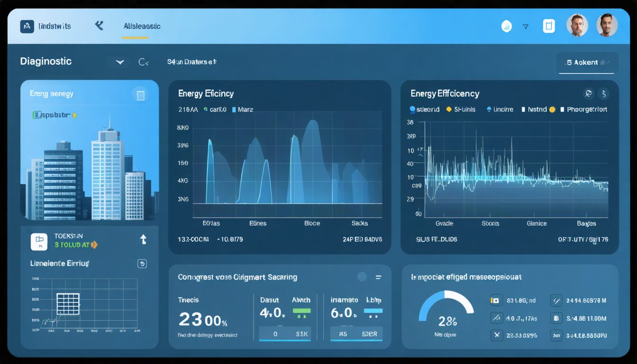
Task: Click the round dot button on Conogrest card
Action: coord(362,277)
